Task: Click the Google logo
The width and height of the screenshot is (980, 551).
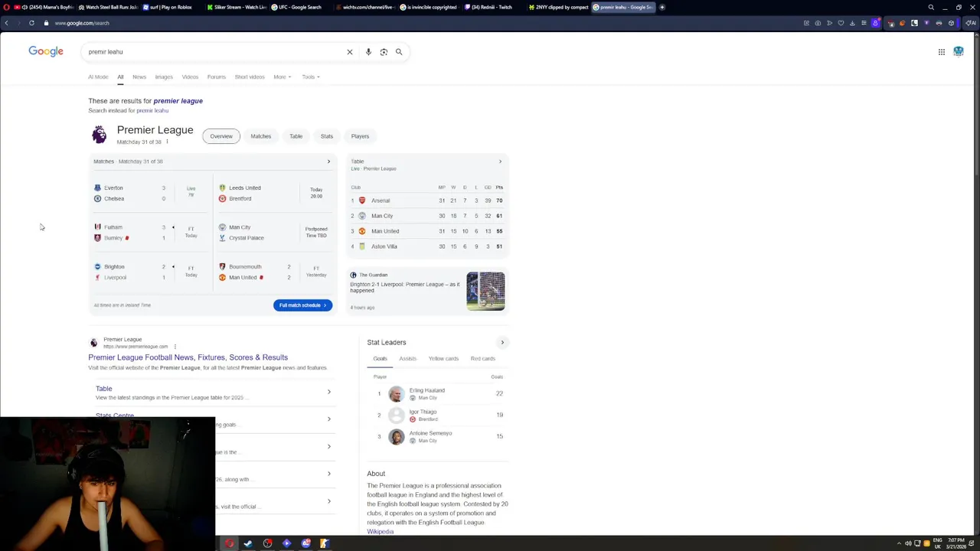Action: pos(46,51)
